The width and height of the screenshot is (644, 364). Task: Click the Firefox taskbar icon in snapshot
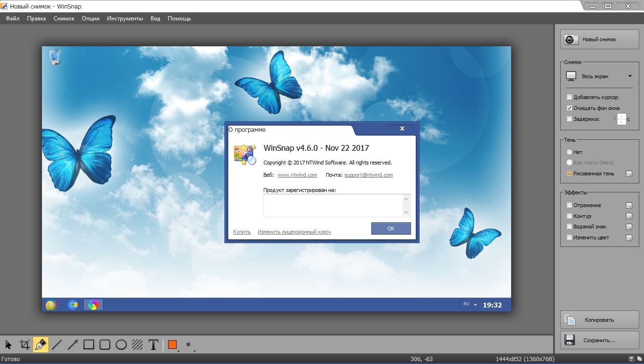(51, 305)
